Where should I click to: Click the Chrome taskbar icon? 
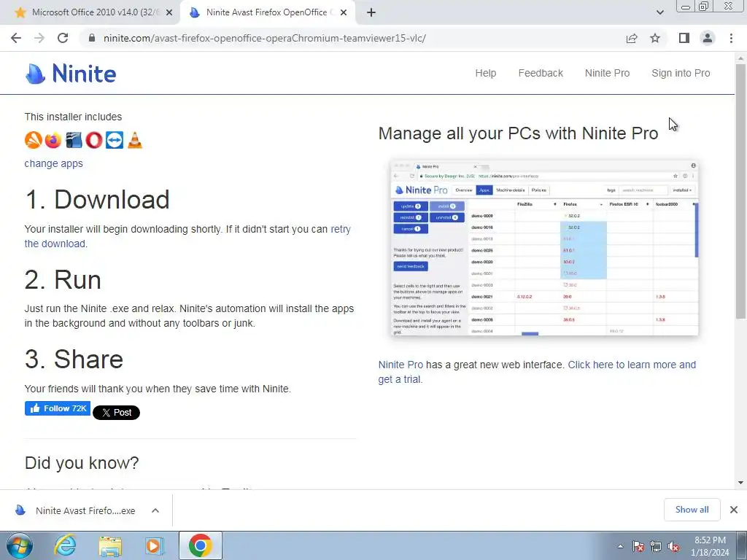pos(200,545)
